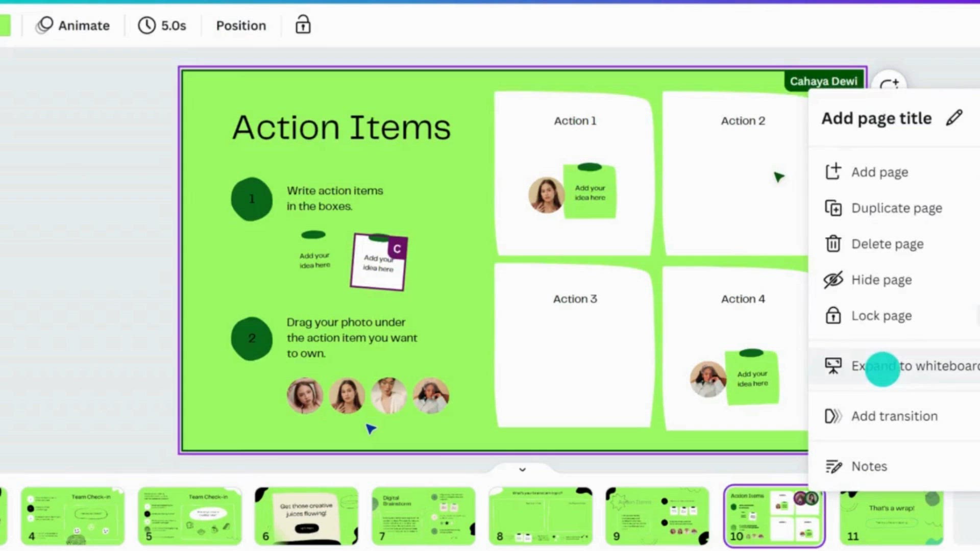Click the third round profile photo in the row
Image resolution: width=980 pixels, height=551 pixels.
388,395
